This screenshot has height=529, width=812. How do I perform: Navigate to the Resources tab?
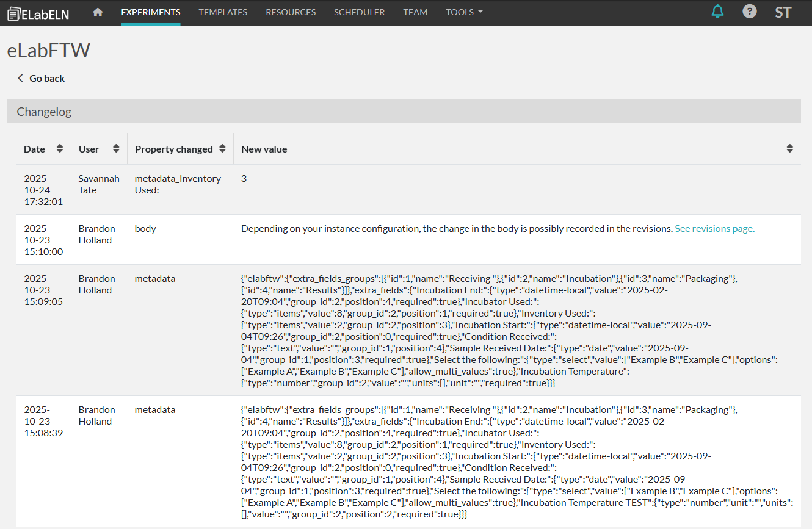click(x=291, y=12)
